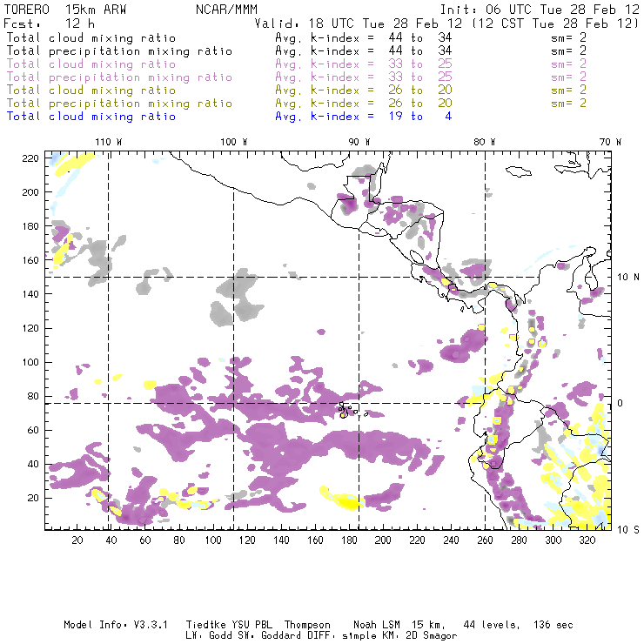Viewport: 644px width, 644px height.
Task: Select the "300" horizontal axis tick label
Action: [x=553, y=540]
